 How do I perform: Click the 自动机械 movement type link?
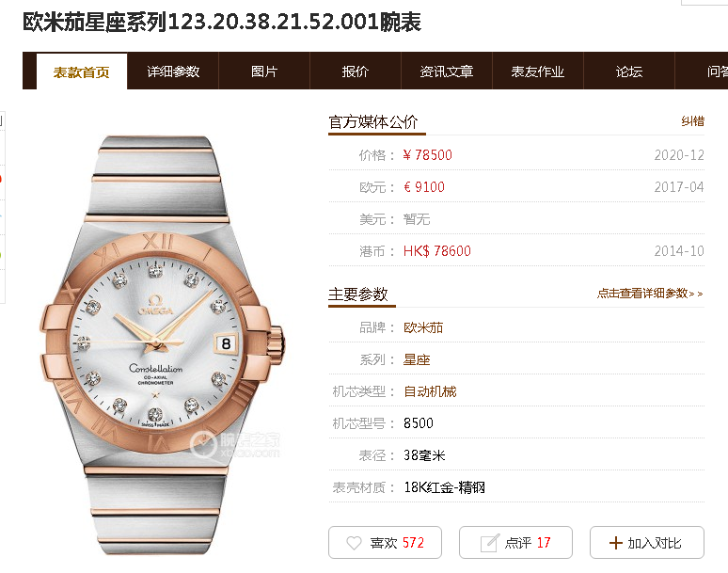[x=430, y=392]
